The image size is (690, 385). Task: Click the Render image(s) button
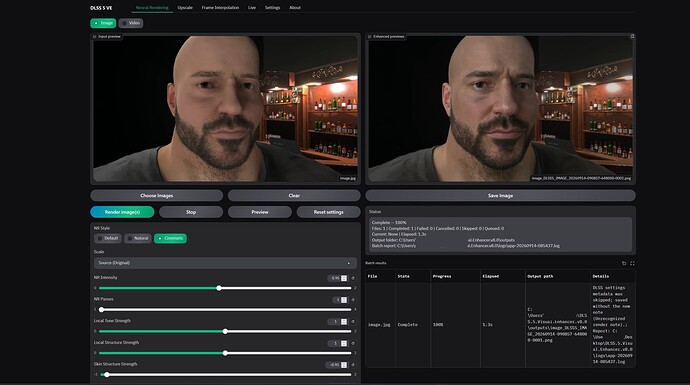click(x=122, y=212)
